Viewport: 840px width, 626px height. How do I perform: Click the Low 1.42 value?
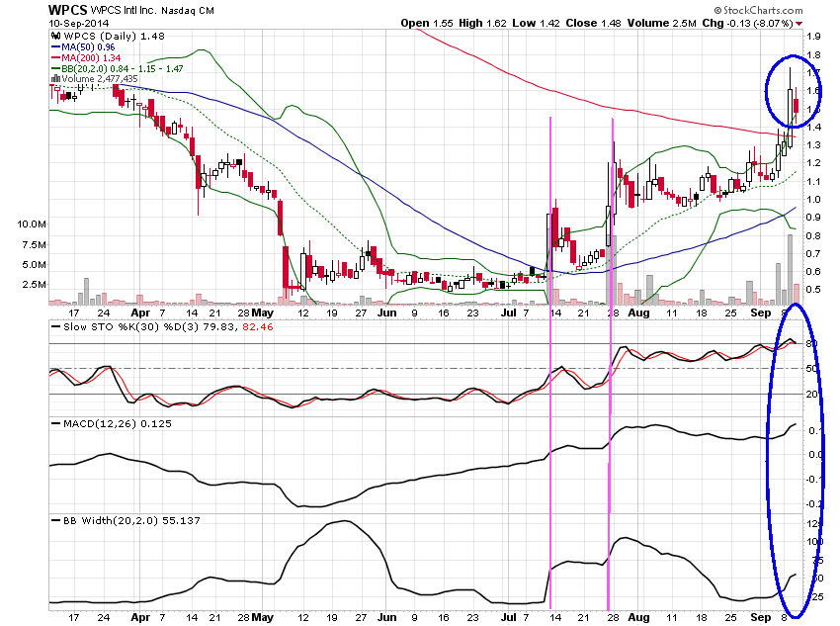(536, 23)
